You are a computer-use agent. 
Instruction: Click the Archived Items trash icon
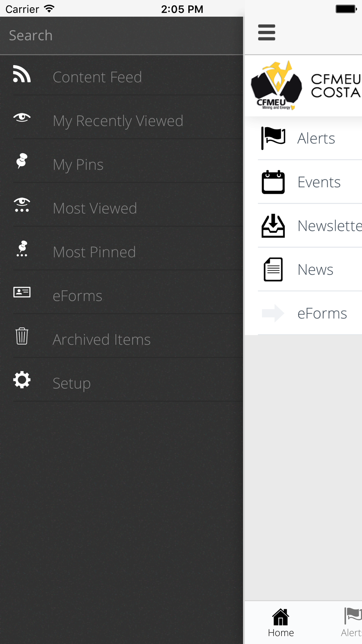click(x=22, y=336)
